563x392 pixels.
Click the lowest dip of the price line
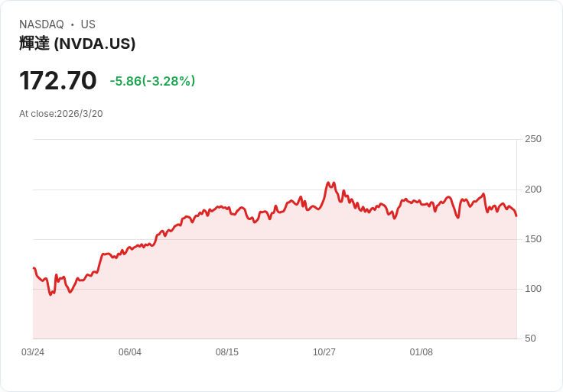click(50, 294)
